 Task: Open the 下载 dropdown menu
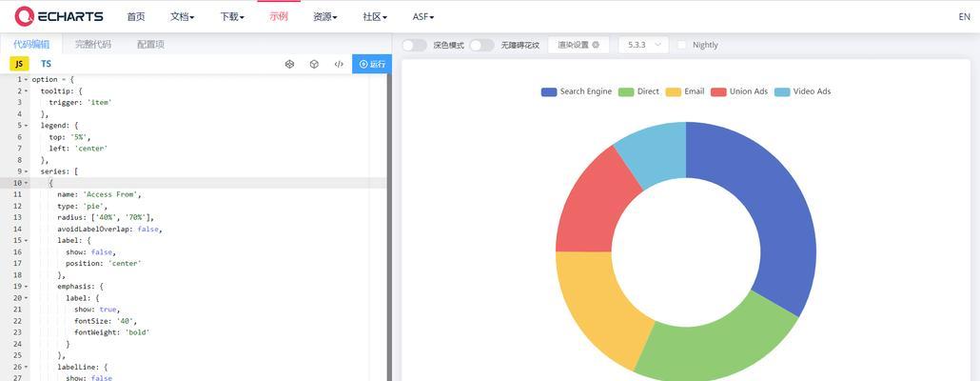click(232, 17)
